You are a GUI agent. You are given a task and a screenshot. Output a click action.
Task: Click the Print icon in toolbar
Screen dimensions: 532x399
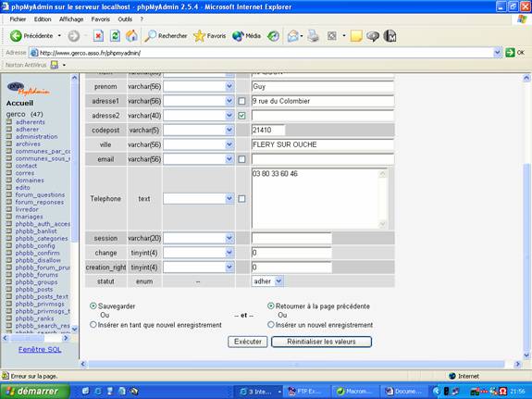pos(313,36)
